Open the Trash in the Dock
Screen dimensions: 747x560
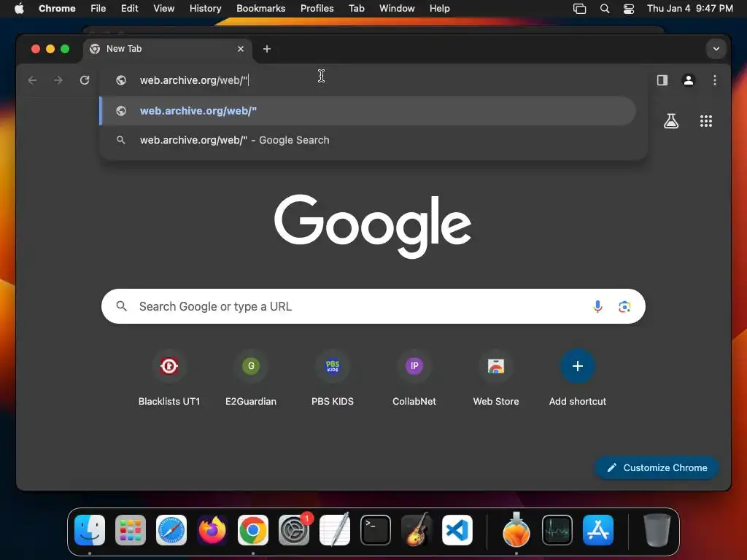point(657,530)
